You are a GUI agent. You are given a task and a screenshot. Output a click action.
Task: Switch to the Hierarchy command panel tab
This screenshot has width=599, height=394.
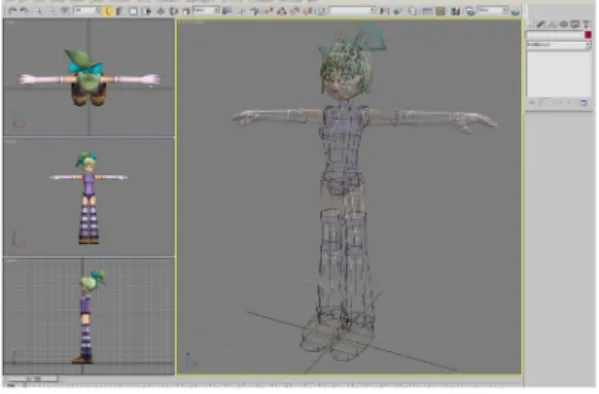coord(552,24)
